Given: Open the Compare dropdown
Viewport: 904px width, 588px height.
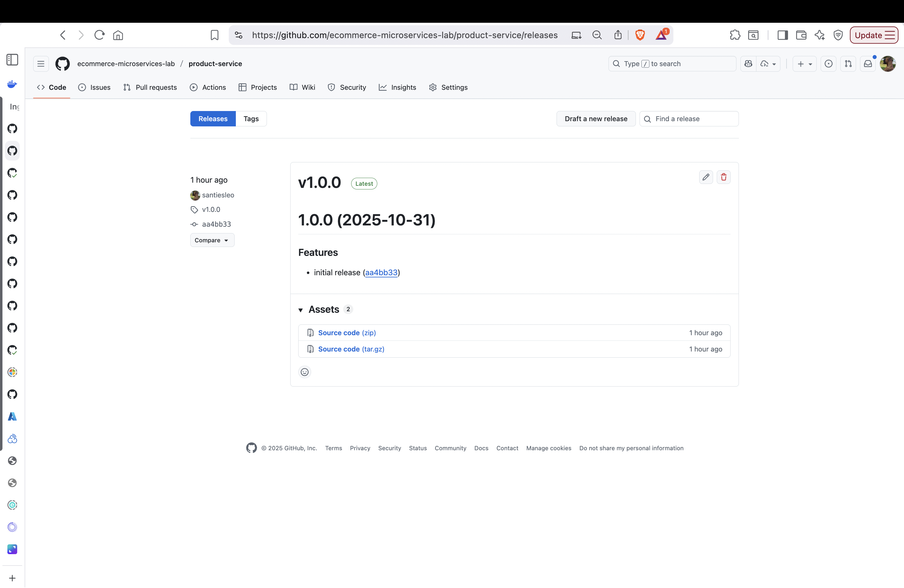Looking at the screenshot, I should coord(212,240).
